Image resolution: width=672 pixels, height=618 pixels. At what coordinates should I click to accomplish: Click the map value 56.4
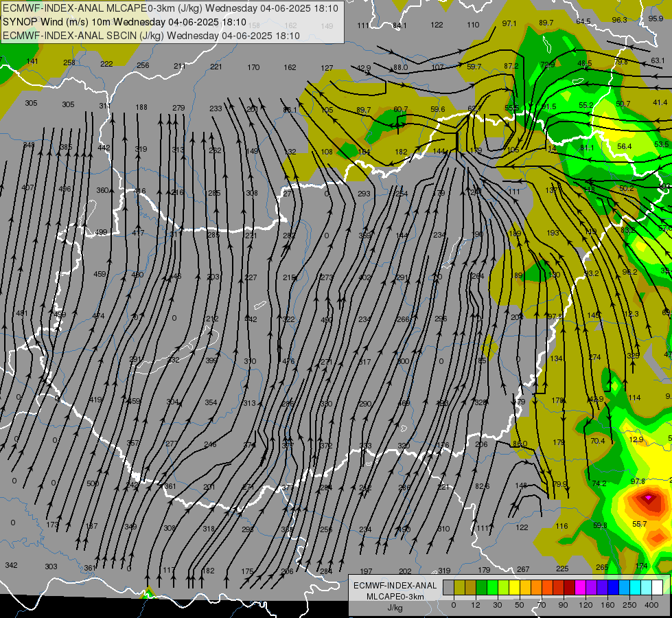click(x=625, y=146)
